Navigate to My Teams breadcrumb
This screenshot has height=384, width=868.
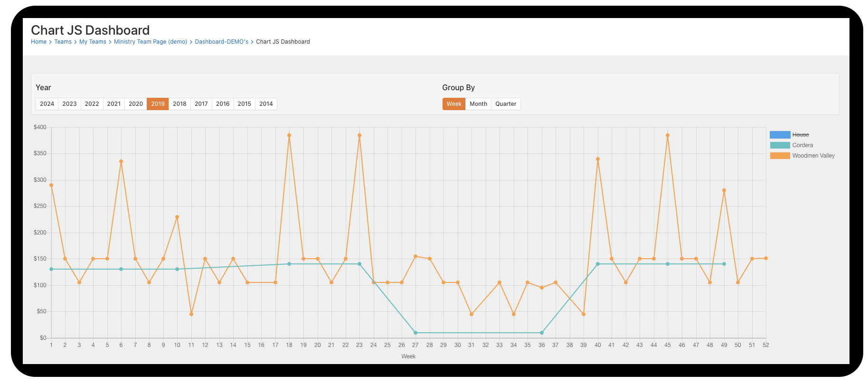coord(93,42)
